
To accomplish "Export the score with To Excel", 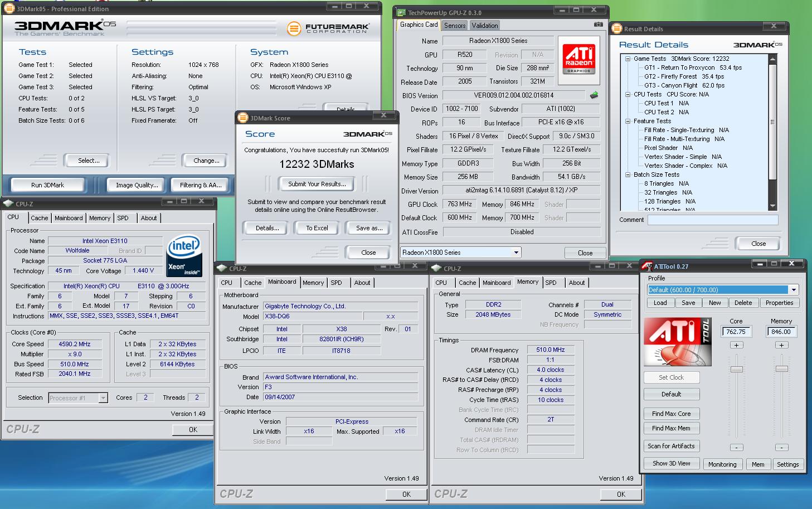I will click(317, 228).
